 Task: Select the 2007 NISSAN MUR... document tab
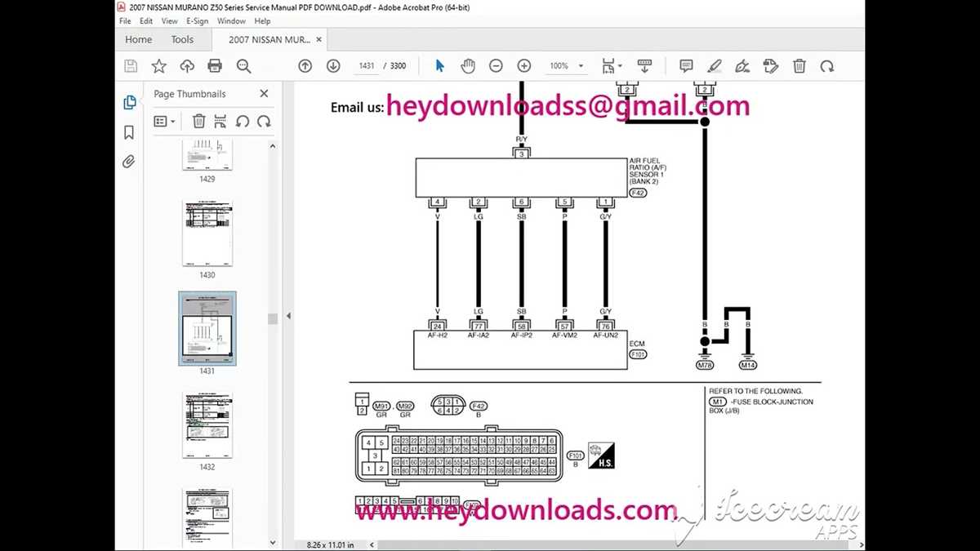269,39
